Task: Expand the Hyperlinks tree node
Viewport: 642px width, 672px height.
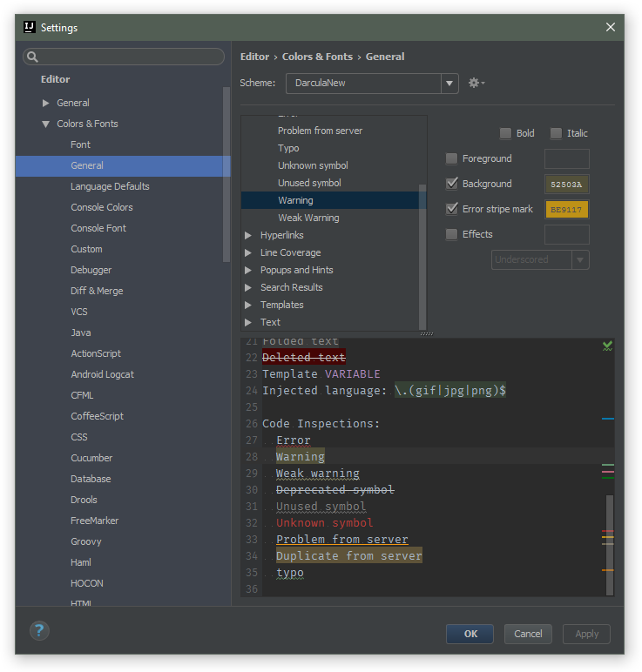Action: point(248,235)
